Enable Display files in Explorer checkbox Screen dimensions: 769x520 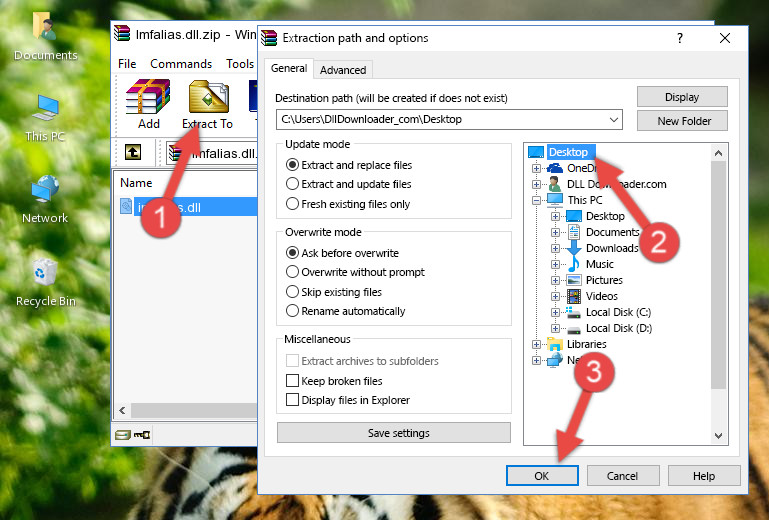coord(292,400)
